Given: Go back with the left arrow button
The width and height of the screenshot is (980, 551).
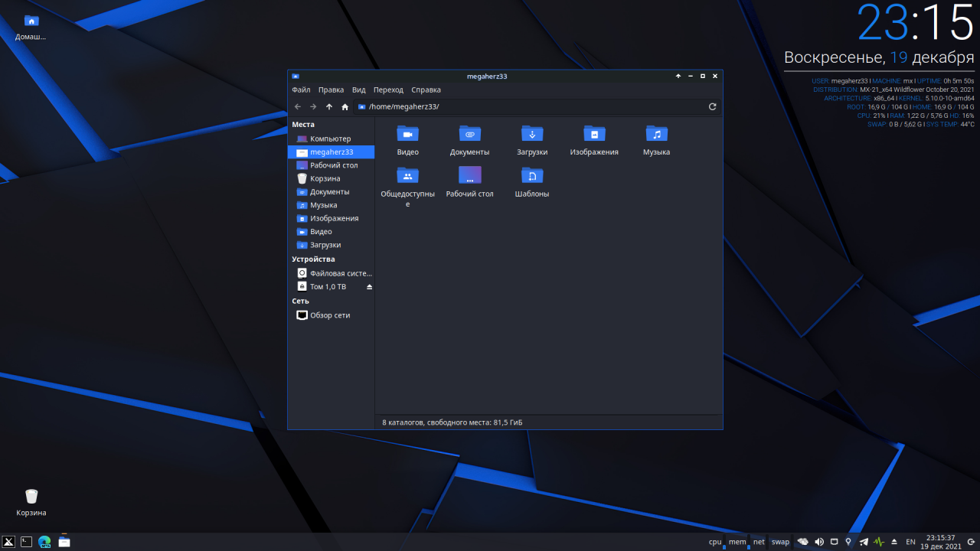Looking at the screenshot, I should (x=298, y=106).
